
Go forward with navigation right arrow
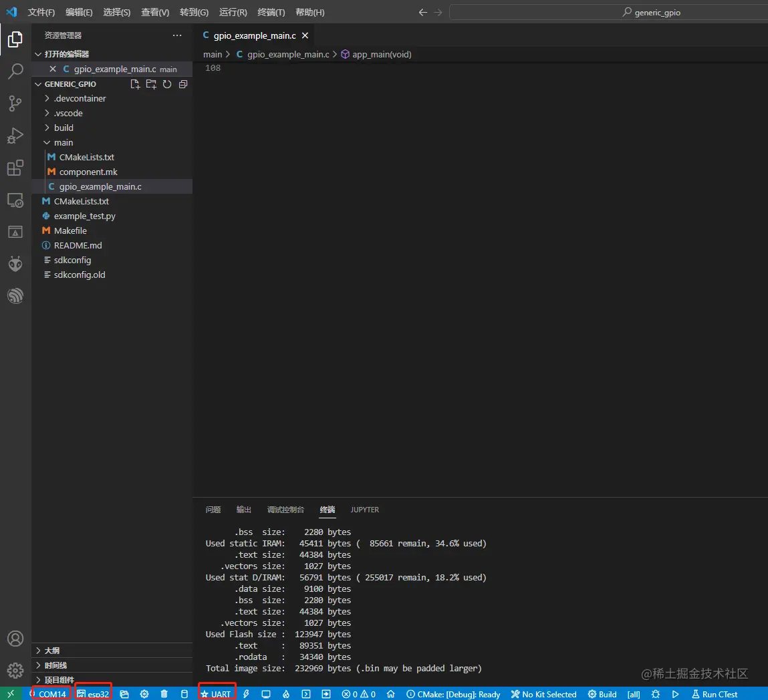click(x=438, y=12)
